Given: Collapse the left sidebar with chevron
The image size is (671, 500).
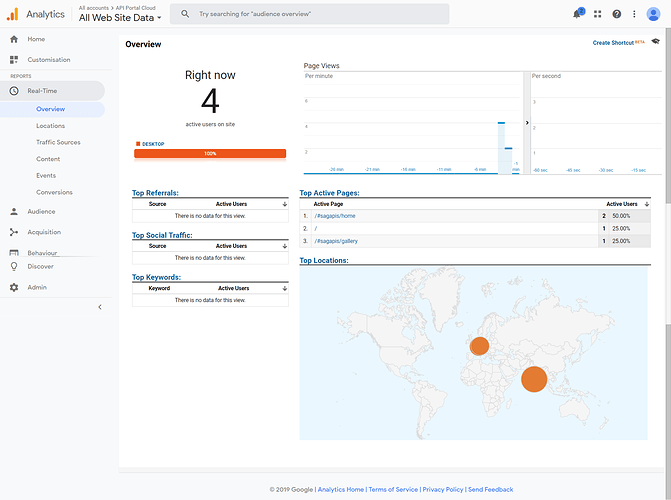Looking at the screenshot, I should (99, 307).
